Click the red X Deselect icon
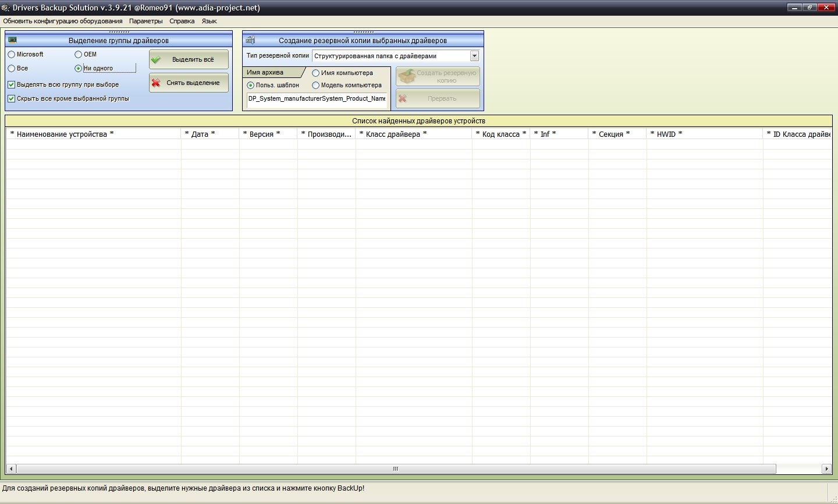Viewport: 838px width, 504px height. click(x=156, y=83)
